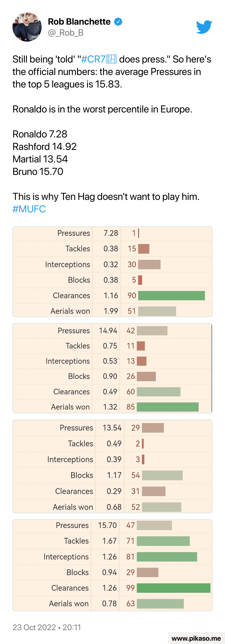Click the green Clearances bar valued 90
This screenshot has height=644, width=225.
(171, 296)
